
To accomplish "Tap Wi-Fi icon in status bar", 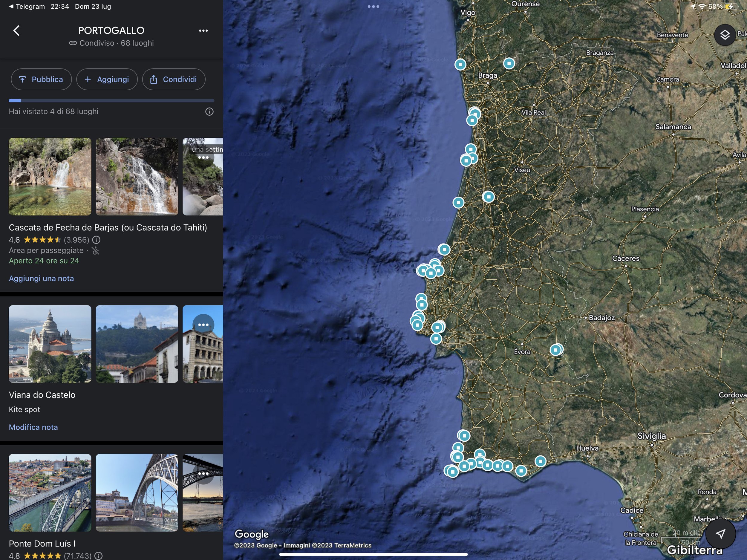I will 702,6.
